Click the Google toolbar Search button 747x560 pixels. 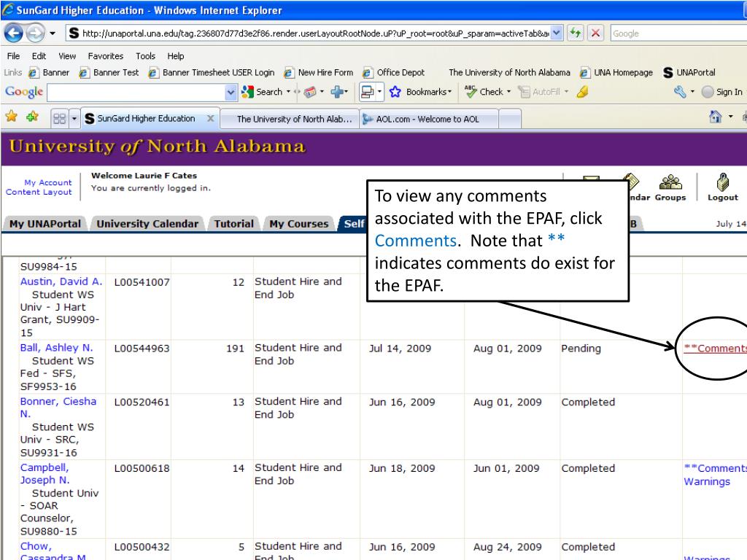[262, 92]
